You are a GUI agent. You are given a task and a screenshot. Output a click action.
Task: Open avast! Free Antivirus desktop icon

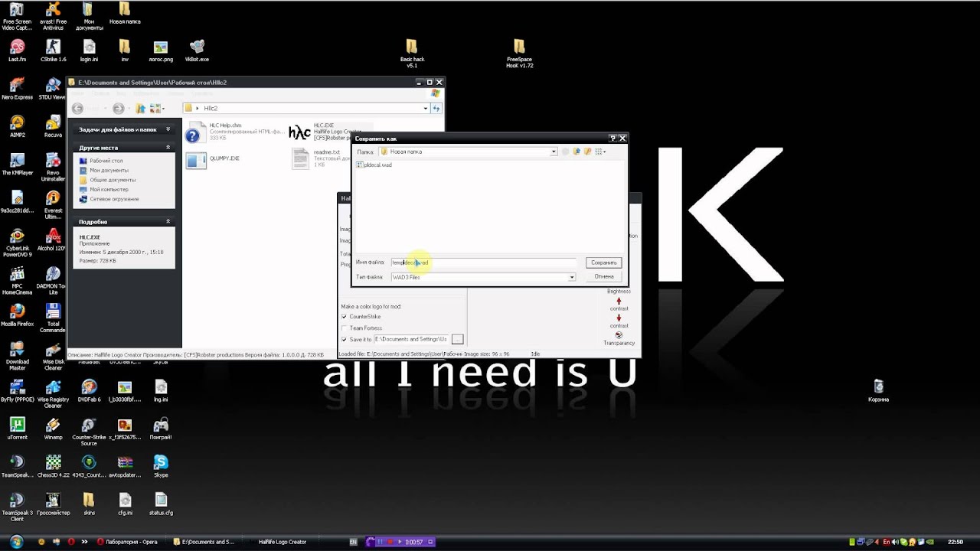[x=53, y=16]
